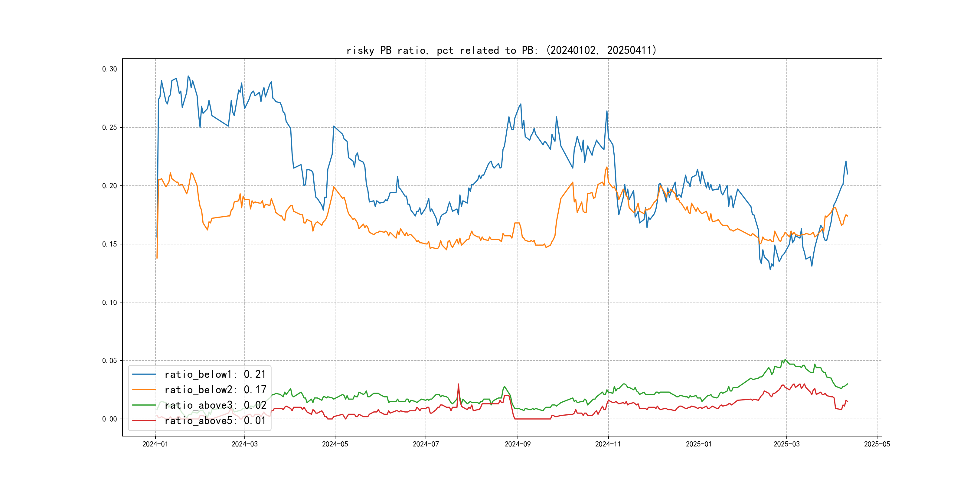Select the 'ratio_below2: 0.17' legend label
The width and height of the screenshot is (980, 490).
[x=215, y=390]
